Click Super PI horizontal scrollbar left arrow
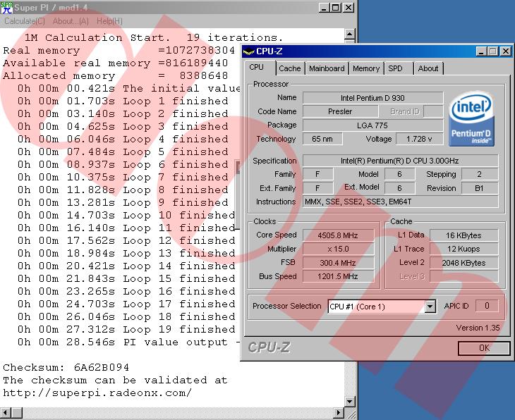The width and height of the screenshot is (515, 420). 6,413
